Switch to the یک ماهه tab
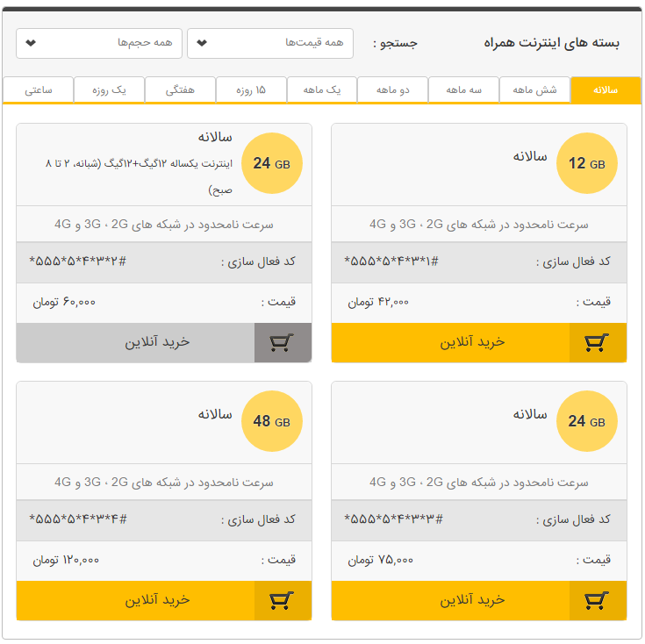The image size is (645, 644). [322, 89]
